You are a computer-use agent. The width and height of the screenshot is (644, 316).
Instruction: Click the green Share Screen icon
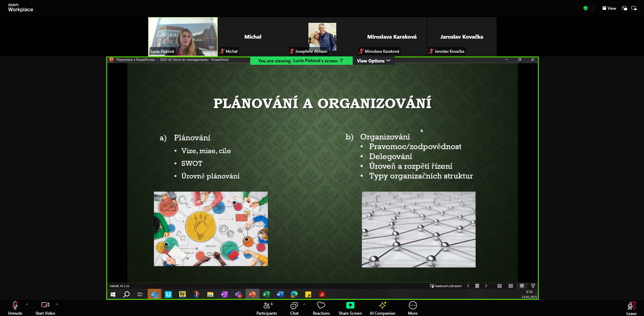click(350, 305)
